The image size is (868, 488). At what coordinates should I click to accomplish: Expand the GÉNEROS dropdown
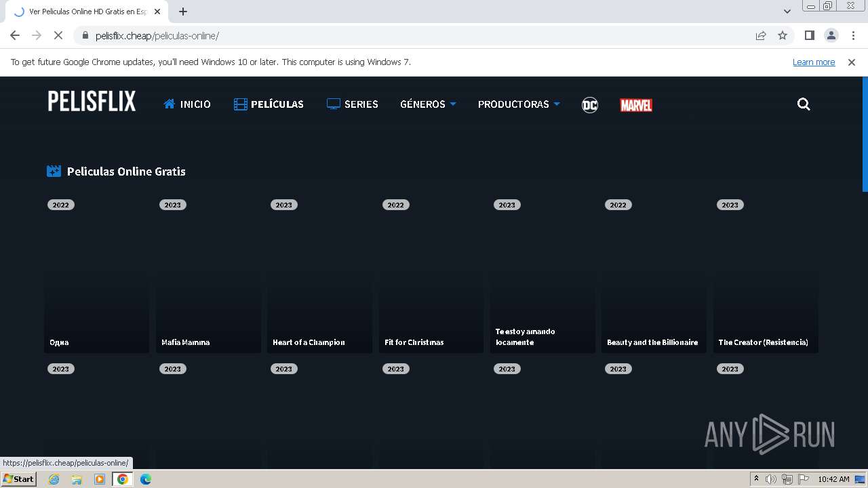[428, 104]
